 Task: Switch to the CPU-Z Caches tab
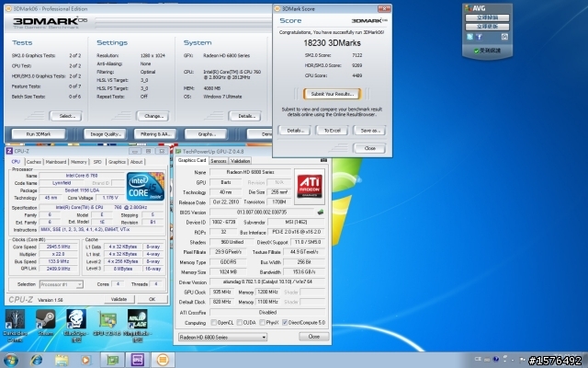[34, 162]
